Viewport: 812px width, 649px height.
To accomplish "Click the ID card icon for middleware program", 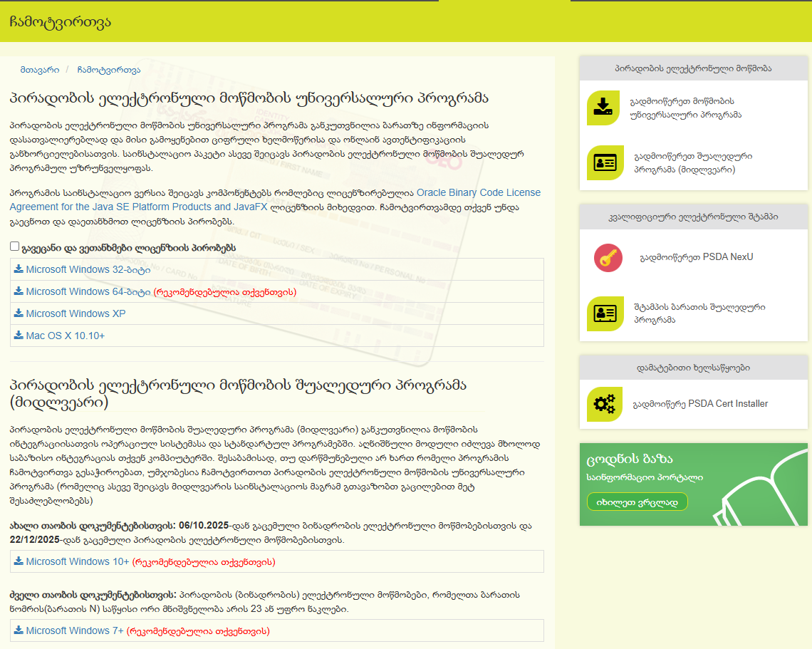I will tap(604, 162).
